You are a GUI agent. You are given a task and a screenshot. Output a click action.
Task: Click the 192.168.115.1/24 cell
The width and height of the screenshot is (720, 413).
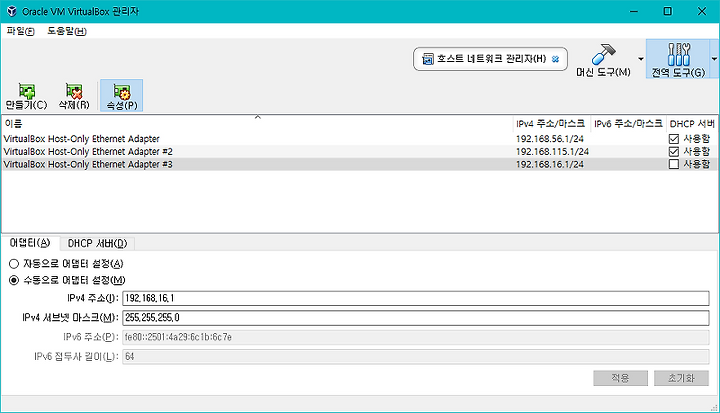pyautogui.click(x=552, y=152)
